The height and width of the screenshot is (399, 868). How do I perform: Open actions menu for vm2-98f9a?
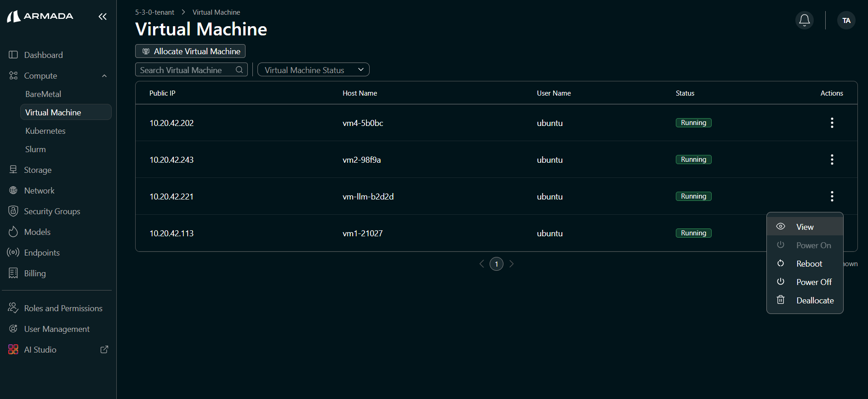(832, 160)
